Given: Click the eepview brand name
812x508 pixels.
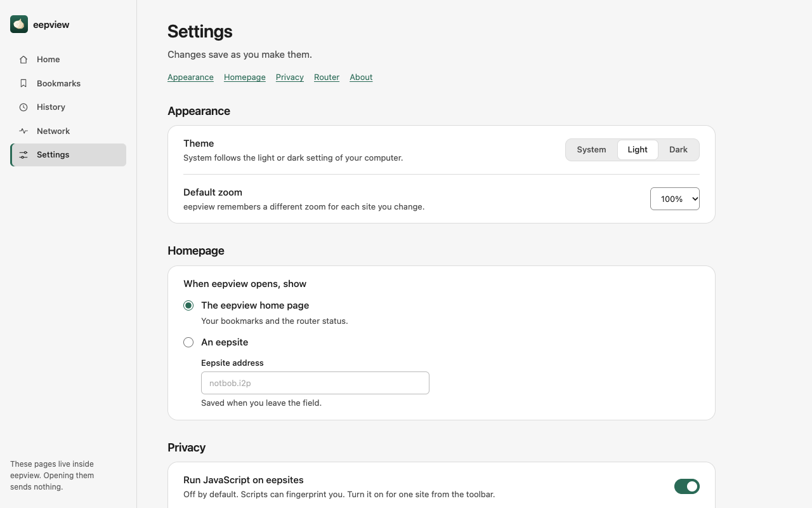Looking at the screenshot, I should coord(51,25).
